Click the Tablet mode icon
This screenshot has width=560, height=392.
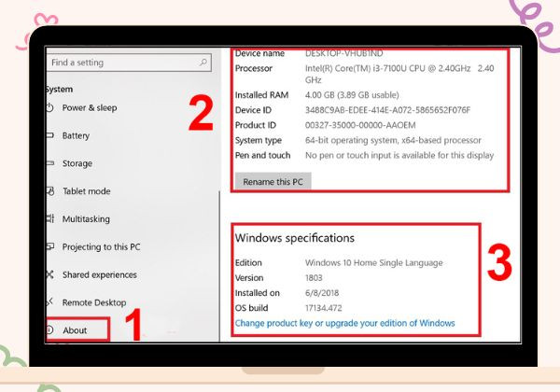(x=50, y=191)
